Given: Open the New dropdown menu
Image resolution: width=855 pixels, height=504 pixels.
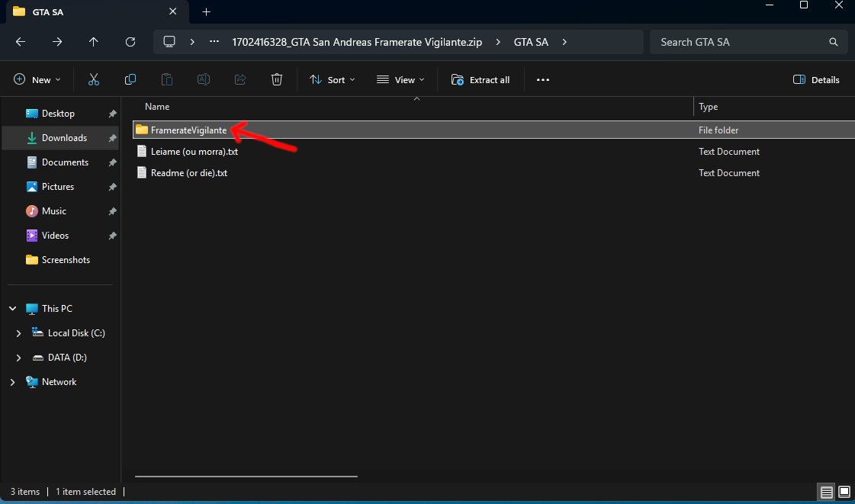Looking at the screenshot, I should point(37,79).
